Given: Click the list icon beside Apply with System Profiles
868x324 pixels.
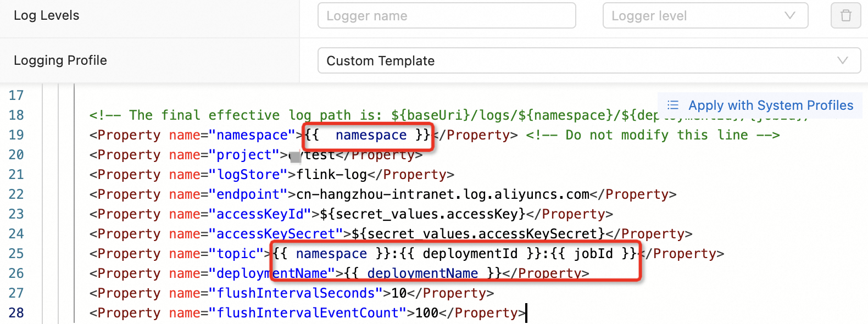Looking at the screenshot, I should [x=673, y=105].
